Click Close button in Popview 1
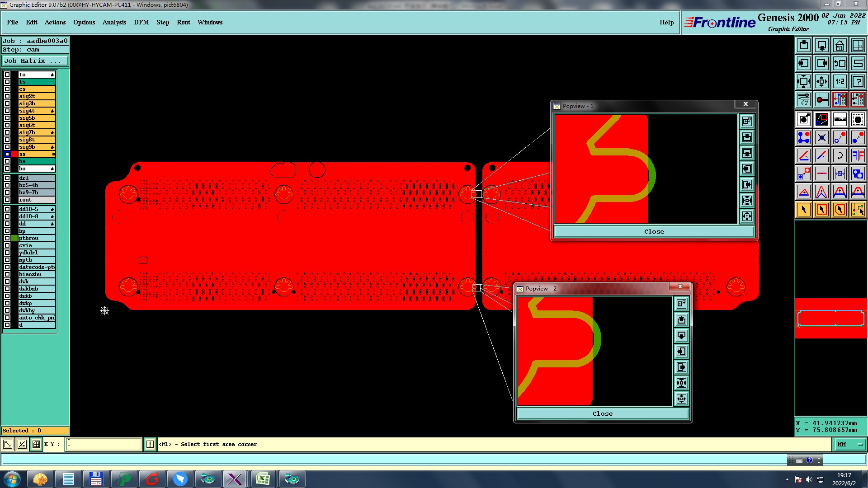Screen dimensions: 868x488 click(654, 231)
